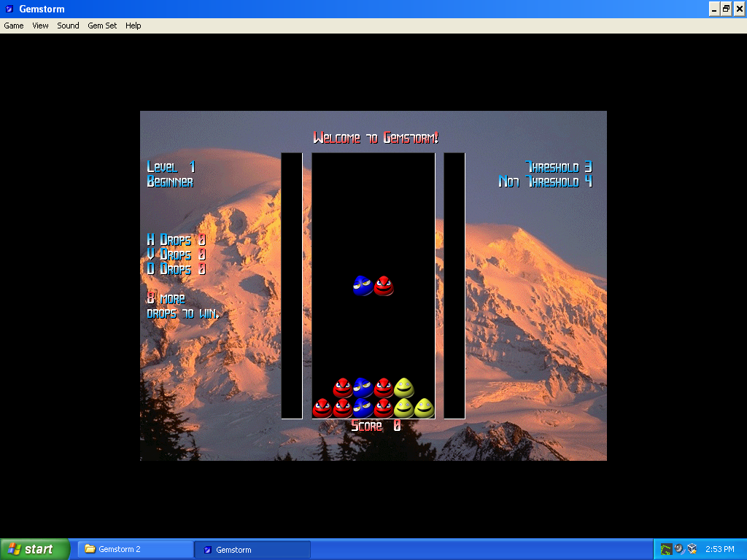Open the Sound menu

68,26
